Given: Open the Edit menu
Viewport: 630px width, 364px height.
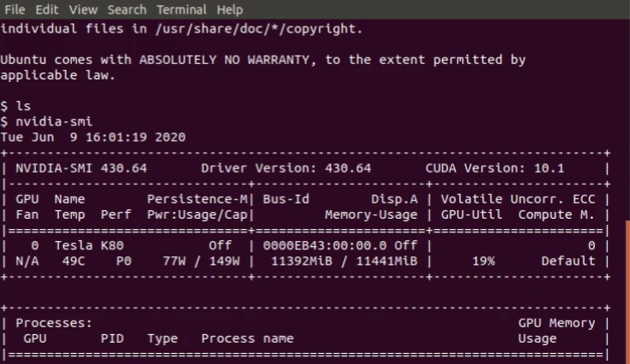Looking at the screenshot, I should (x=47, y=9).
